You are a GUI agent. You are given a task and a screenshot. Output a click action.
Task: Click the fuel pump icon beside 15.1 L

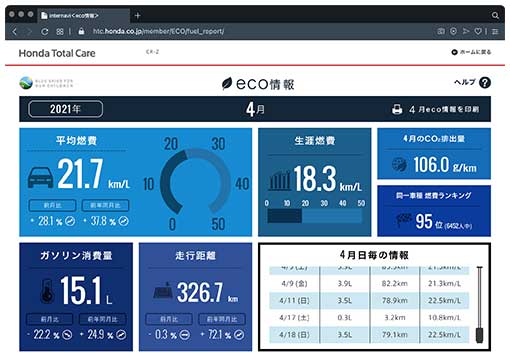pyautogui.click(x=48, y=291)
